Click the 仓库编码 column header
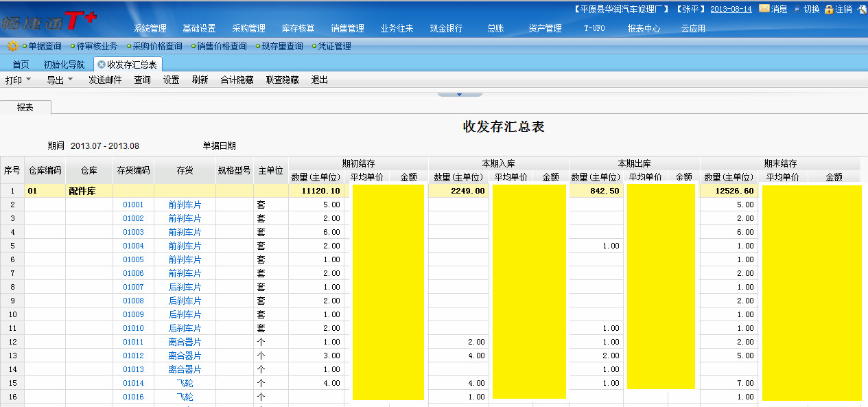The image size is (868, 407). [x=45, y=170]
